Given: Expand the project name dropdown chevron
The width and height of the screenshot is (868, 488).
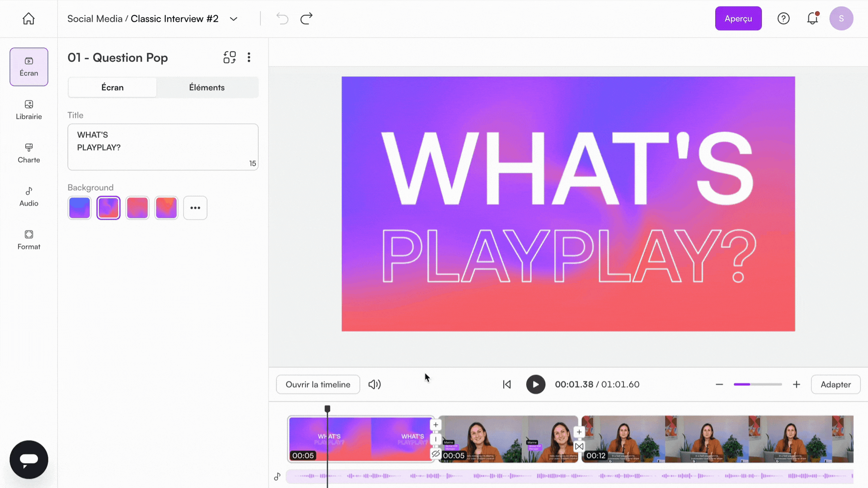Looking at the screenshot, I should [233, 19].
